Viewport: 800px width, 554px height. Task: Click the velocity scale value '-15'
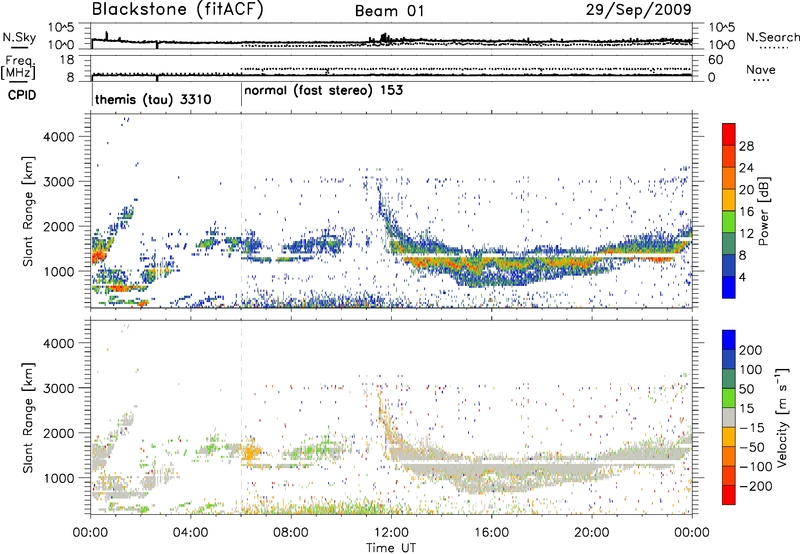click(x=751, y=428)
